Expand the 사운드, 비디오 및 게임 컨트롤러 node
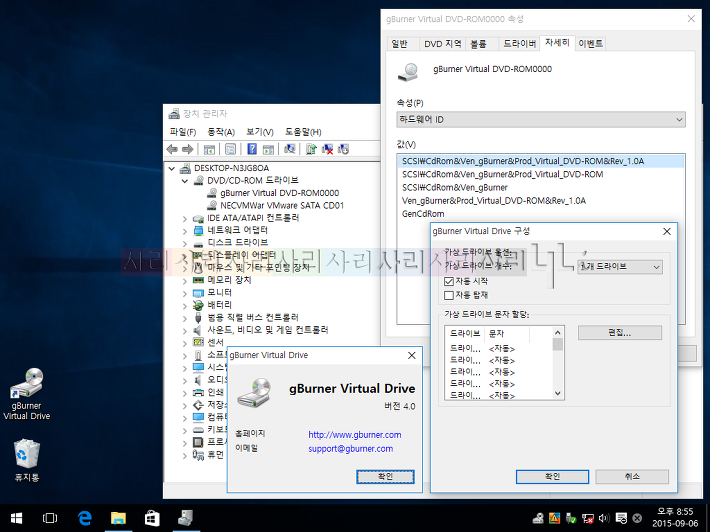 (185, 331)
